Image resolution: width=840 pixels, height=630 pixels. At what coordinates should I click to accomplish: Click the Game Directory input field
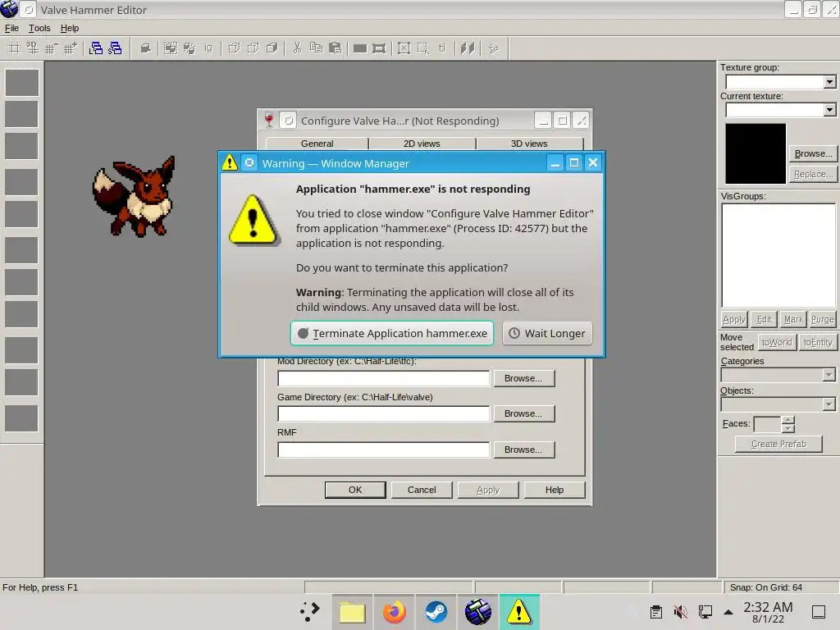[384, 413]
